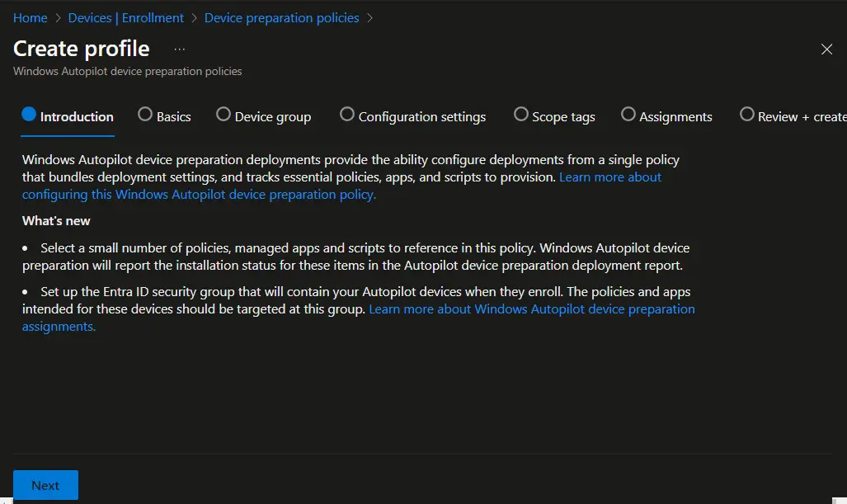847x504 pixels.
Task: Click the Introduction step indicator circle
Action: (x=29, y=115)
